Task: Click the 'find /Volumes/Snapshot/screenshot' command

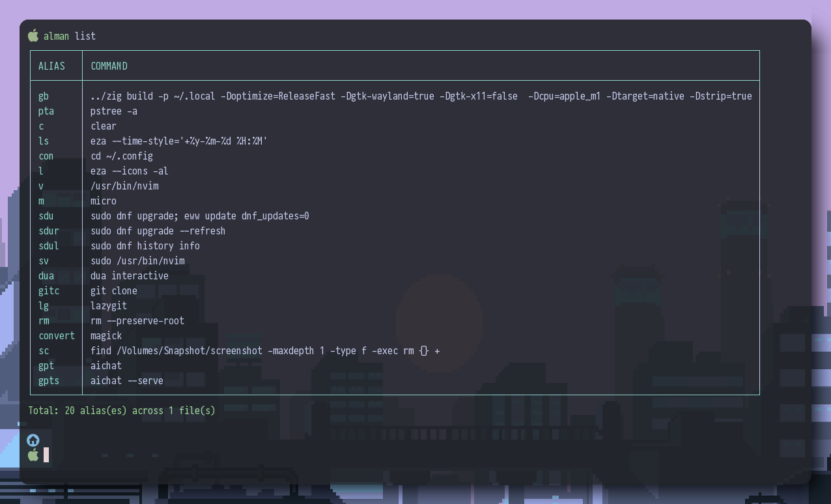Action: pyautogui.click(x=265, y=351)
